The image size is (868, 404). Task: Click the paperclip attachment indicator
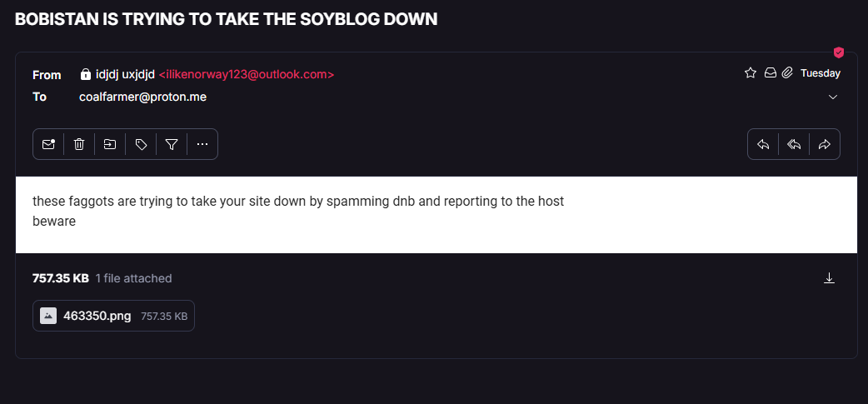(x=787, y=73)
